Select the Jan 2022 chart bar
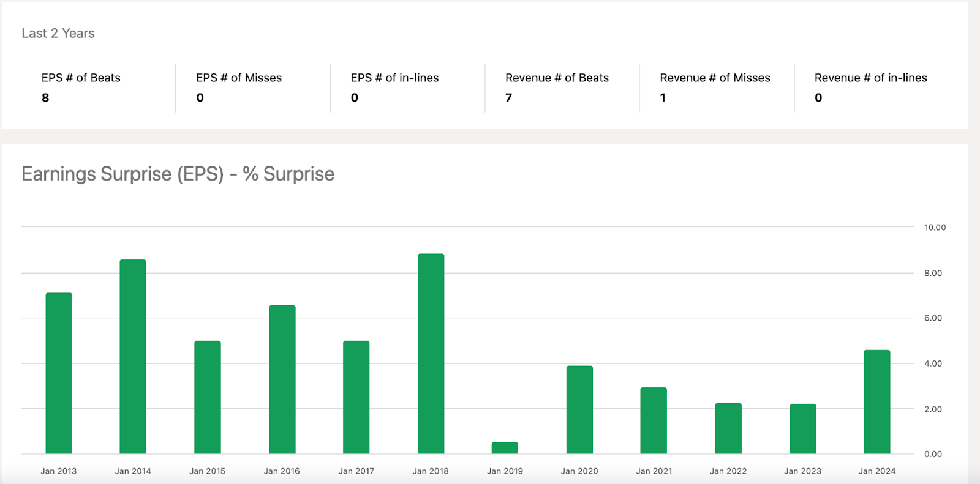The height and width of the screenshot is (484, 980). tap(728, 428)
